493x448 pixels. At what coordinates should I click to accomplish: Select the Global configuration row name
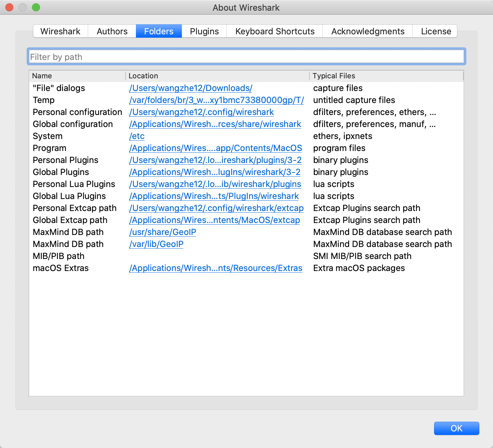tap(73, 124)
